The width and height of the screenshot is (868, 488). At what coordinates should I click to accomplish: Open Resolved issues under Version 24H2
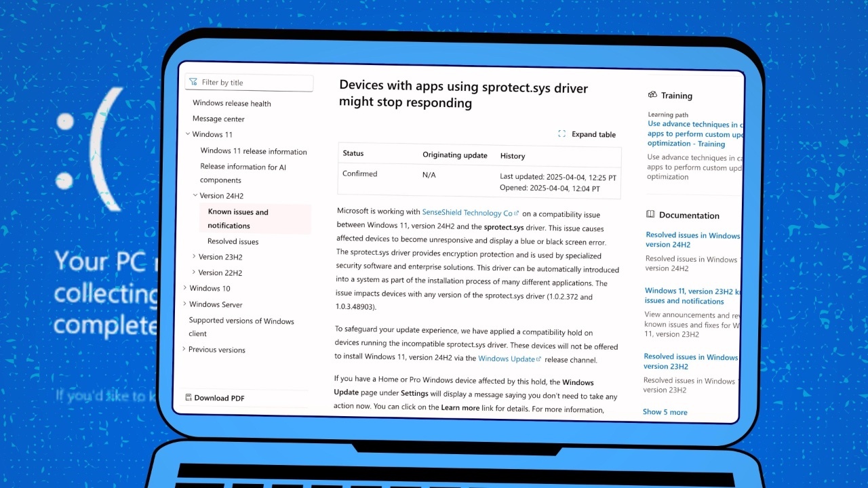[233, 241]
